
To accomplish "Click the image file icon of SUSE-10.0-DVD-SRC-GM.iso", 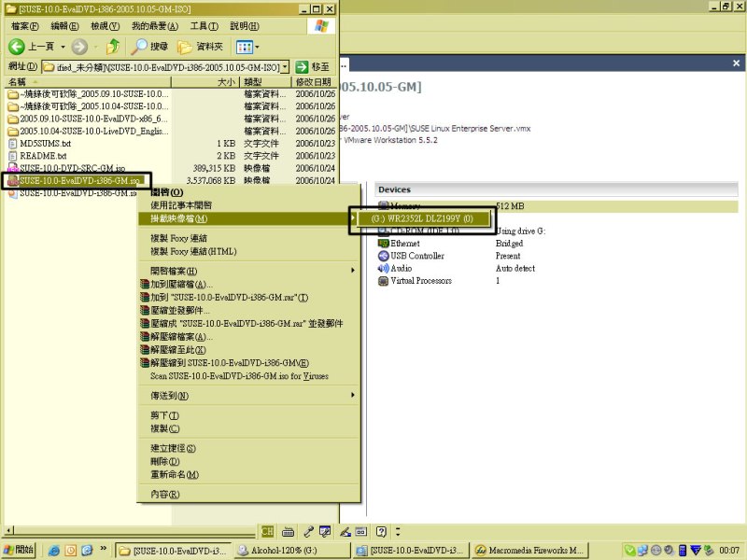I will [13, 168].
